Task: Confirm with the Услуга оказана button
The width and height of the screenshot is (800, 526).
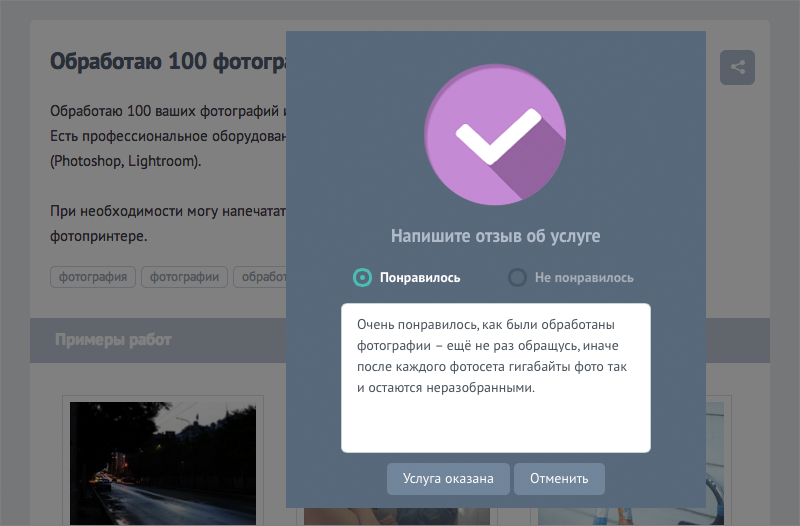Action: tap(448, 479)
